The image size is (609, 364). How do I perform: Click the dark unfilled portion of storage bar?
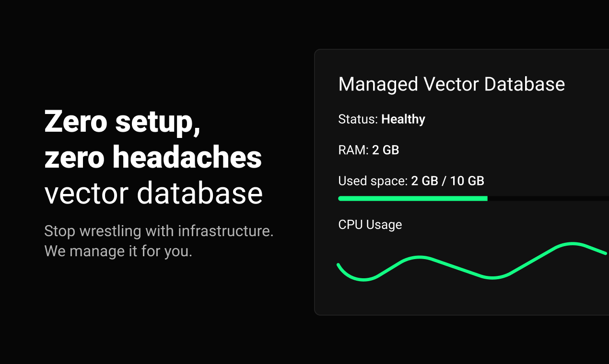click(548, 198)
